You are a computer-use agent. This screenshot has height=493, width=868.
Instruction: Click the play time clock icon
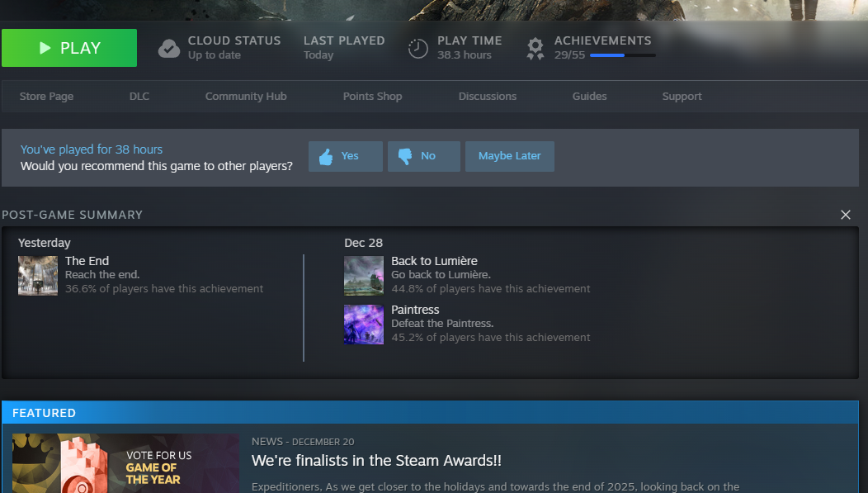click(x=418, y=49)
